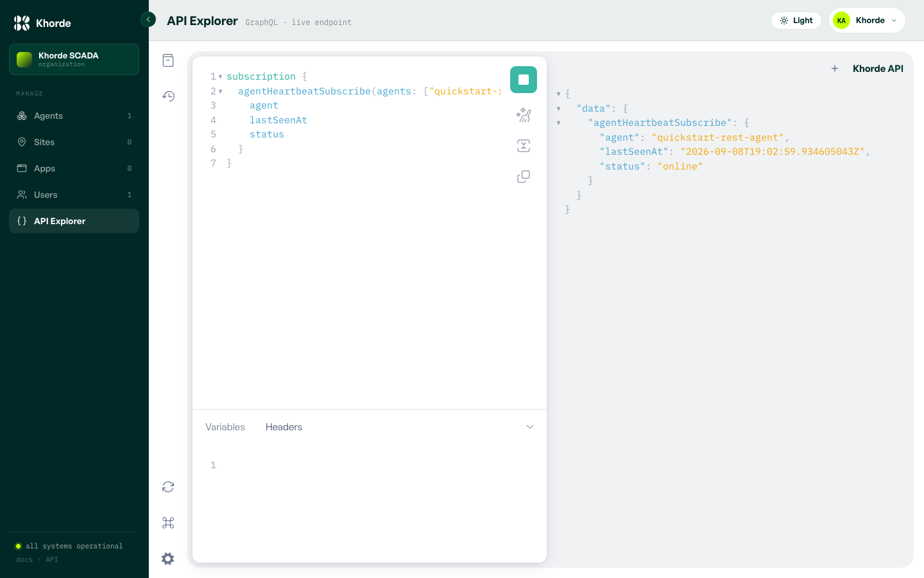The width and height of the screenshot is (924, 578).
Task: Collapse the "agentHeartbeatSubscribe" response object
Action: pyautogui.click(x=558, y=123)
